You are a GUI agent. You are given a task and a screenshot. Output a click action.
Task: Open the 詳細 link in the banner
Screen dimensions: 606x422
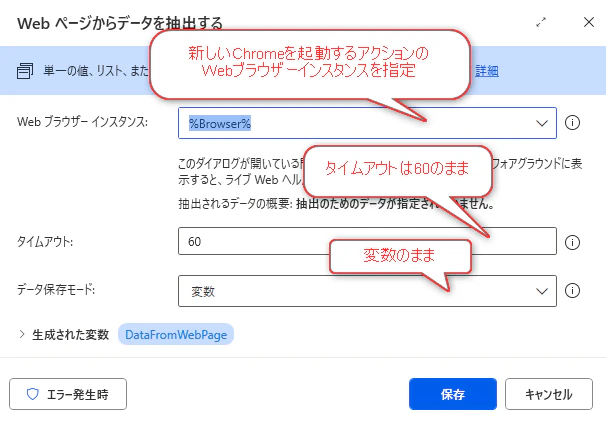pos(487,71)
